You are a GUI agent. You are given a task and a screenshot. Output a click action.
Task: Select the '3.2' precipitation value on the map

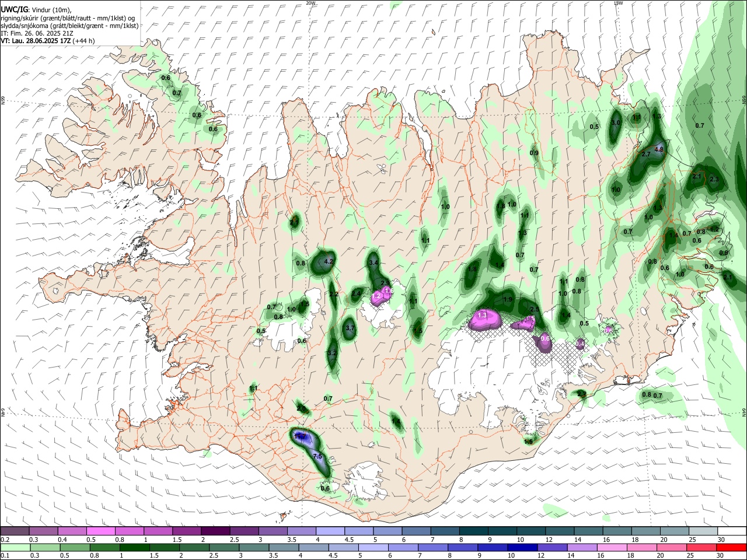(x=332, y=353)
